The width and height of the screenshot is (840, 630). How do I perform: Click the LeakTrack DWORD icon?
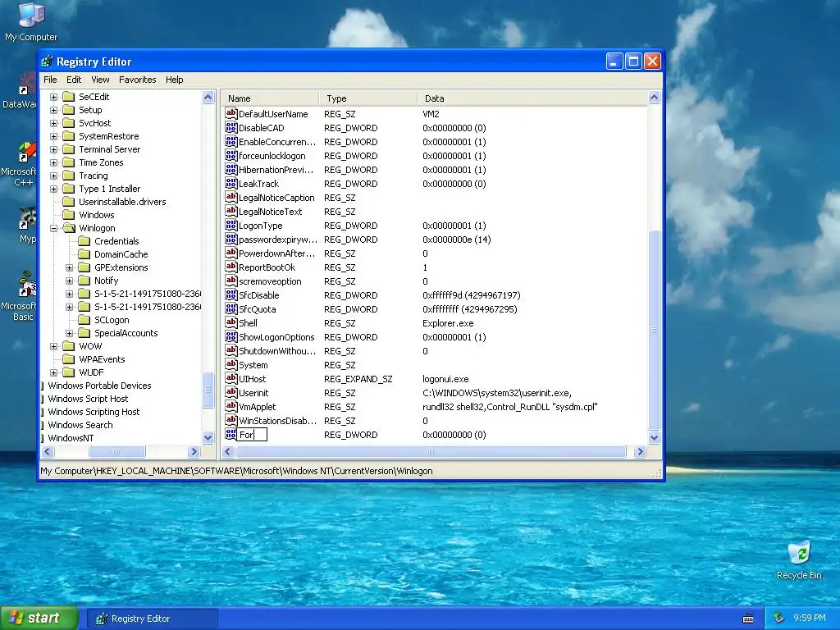[x=231, y=183]
